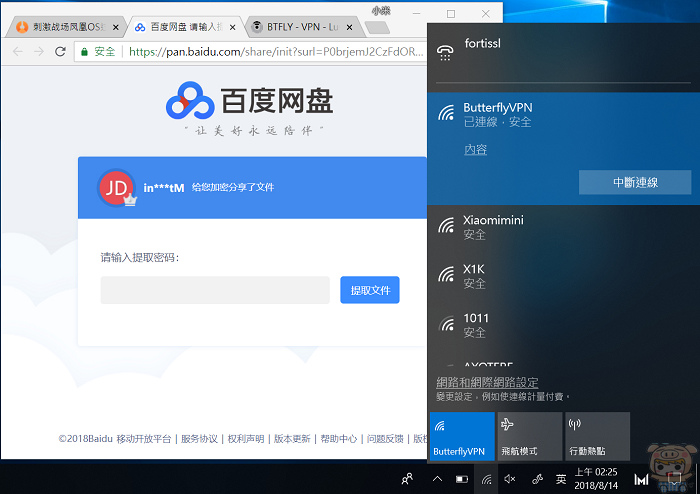700x494 pixels.
Task: Toggle airplane mode tile 飛航模式
Action: coord(529,436)
